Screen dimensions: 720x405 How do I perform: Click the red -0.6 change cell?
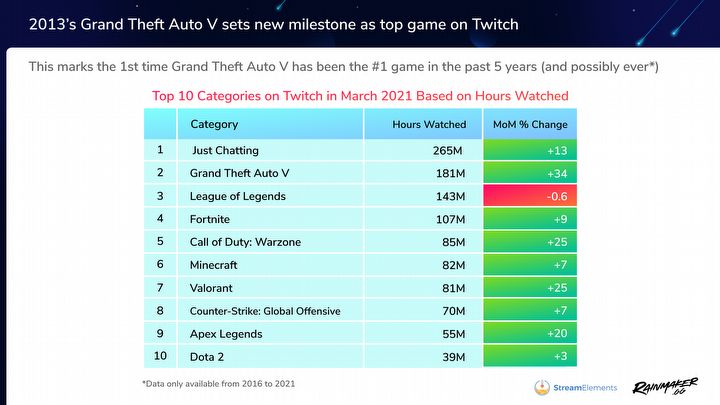pyautogui.click(x=530, y=196)
